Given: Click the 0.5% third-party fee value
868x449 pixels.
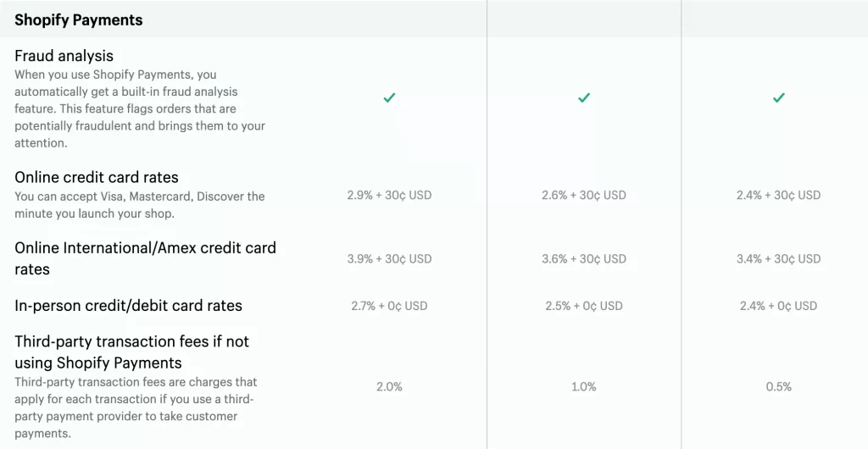Looking at the screenshot, I should pyautogui.click(x=779, y=386).
